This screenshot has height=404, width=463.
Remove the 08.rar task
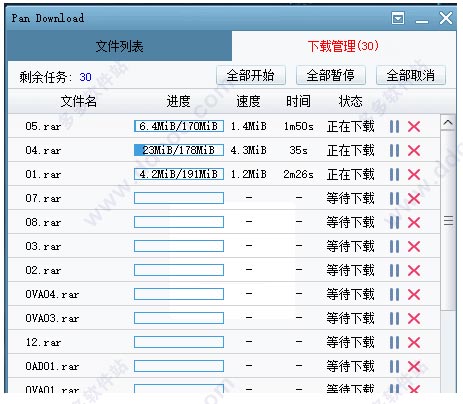[414, 223]
